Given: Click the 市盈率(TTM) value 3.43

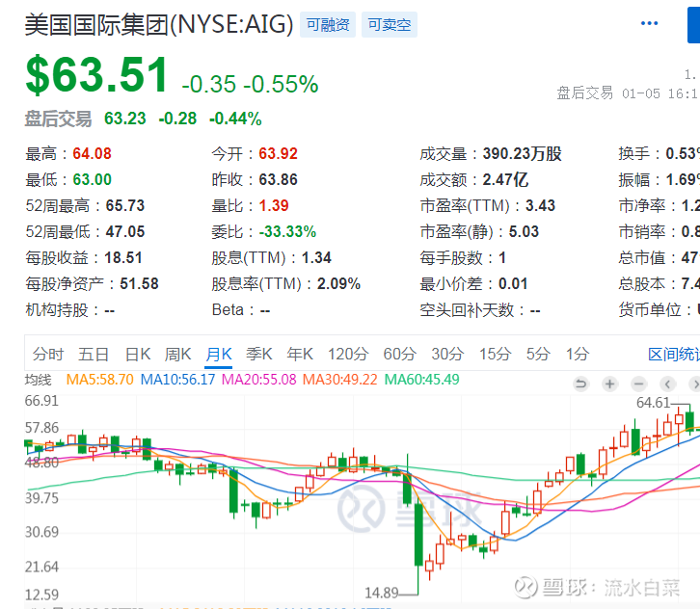Looking at the screenshot, I should point(540,205).
